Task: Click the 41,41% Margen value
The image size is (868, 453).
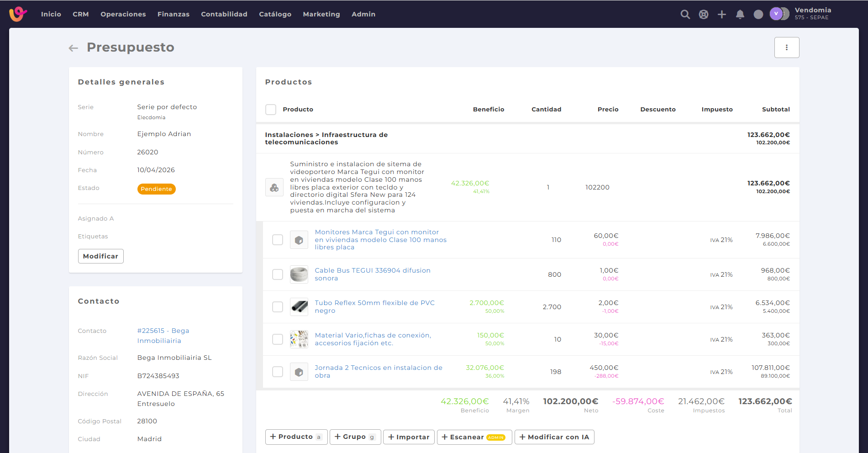Action: coord(516,401)
